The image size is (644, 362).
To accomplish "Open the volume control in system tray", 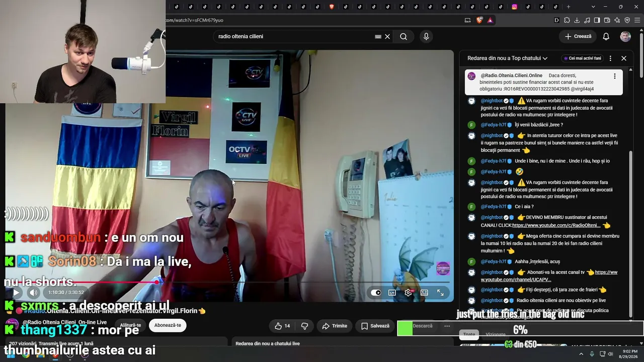I will coord(610,354).
